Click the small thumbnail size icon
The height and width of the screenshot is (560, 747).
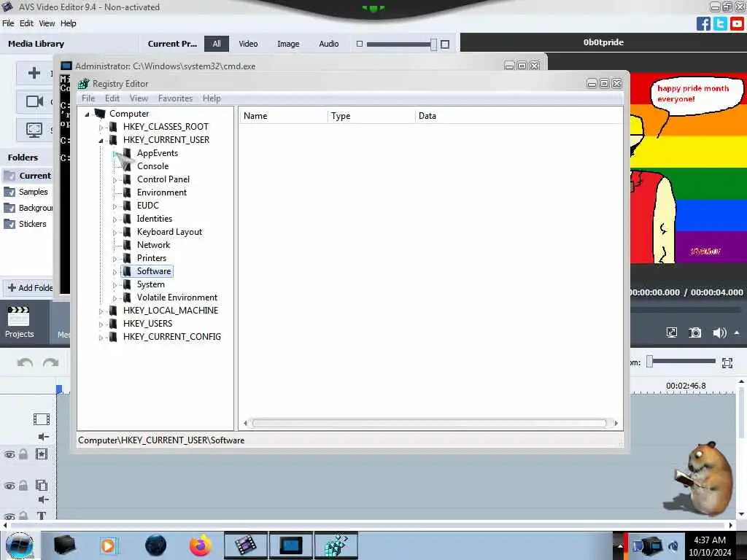359,44
